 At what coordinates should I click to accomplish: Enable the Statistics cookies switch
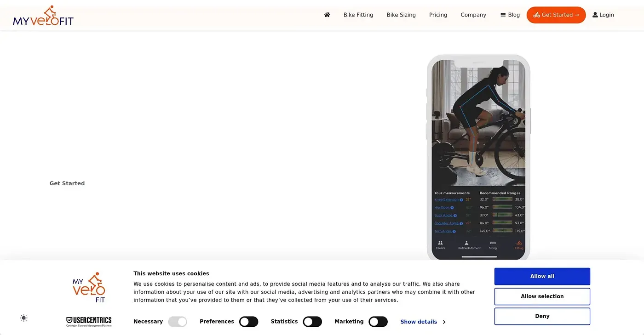[x=312, y=322]
